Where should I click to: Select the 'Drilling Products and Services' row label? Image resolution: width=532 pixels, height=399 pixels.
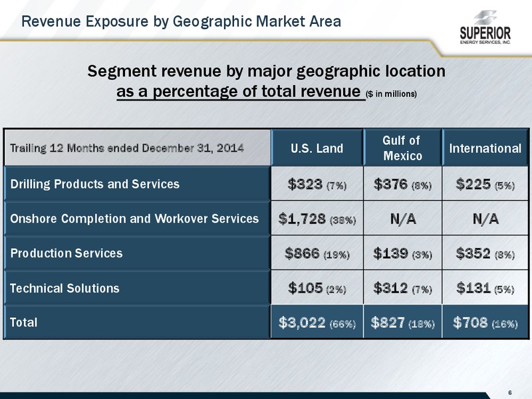[x=138, y=184]
